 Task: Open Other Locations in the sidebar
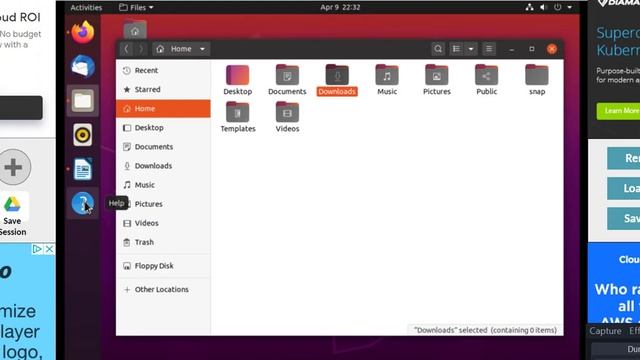coord(163,289)
